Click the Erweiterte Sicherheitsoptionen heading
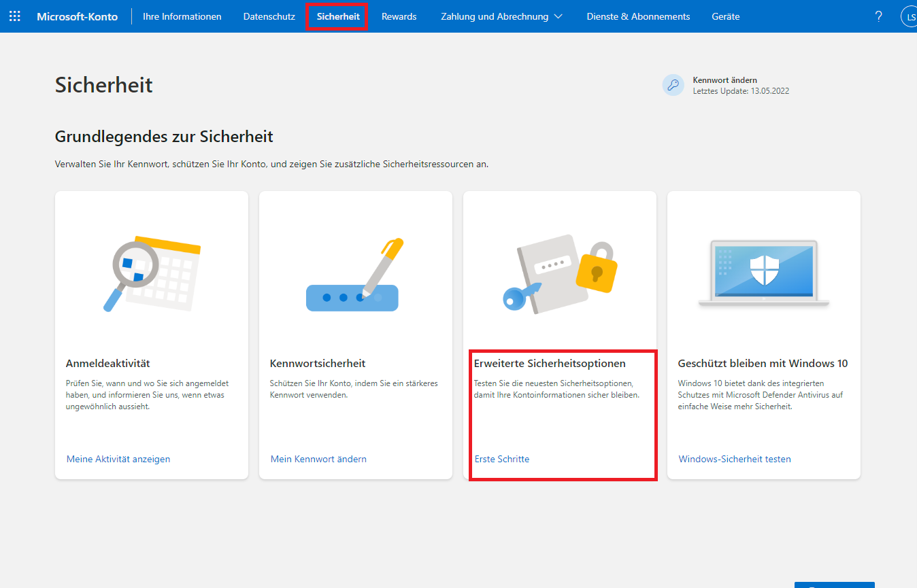This screenshot has height=588, width=917. (x=550, y=364)
